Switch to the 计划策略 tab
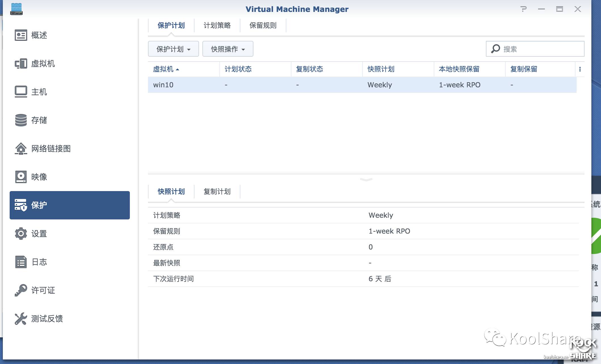Viewport: 601px width, 364px height. click(x=217, y=26)
